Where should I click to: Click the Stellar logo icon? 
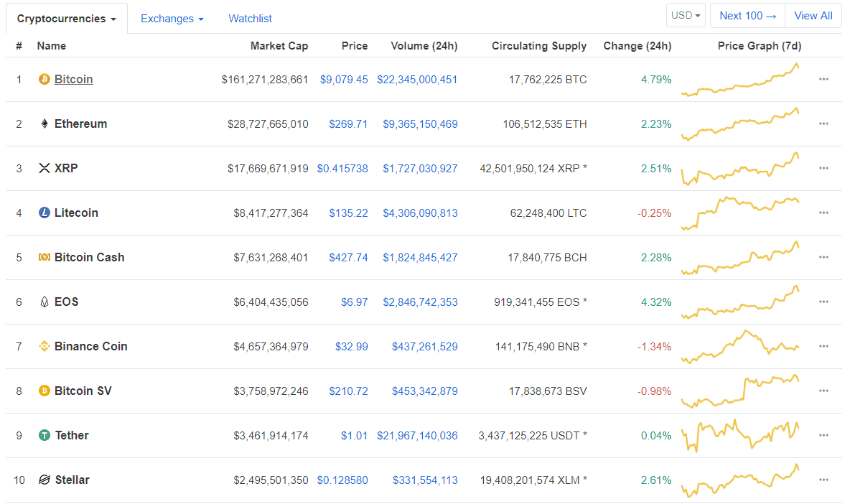(x=45, y=480)
